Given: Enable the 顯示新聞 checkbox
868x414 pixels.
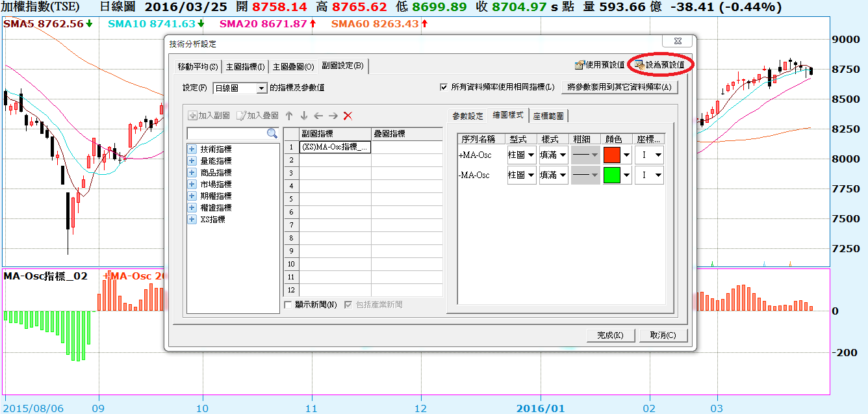Looking at the screenshot, I should [x=289, y=305].
